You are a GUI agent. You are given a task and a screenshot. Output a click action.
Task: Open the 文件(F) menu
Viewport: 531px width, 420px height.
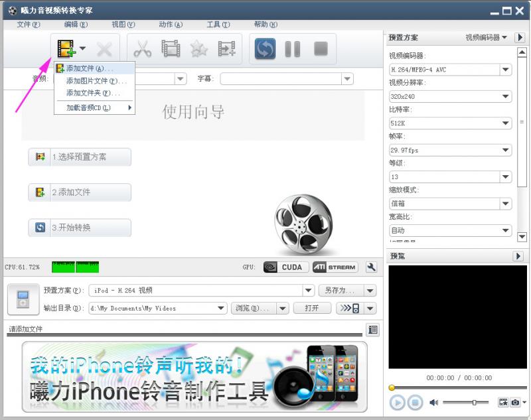tap(29, 25)
